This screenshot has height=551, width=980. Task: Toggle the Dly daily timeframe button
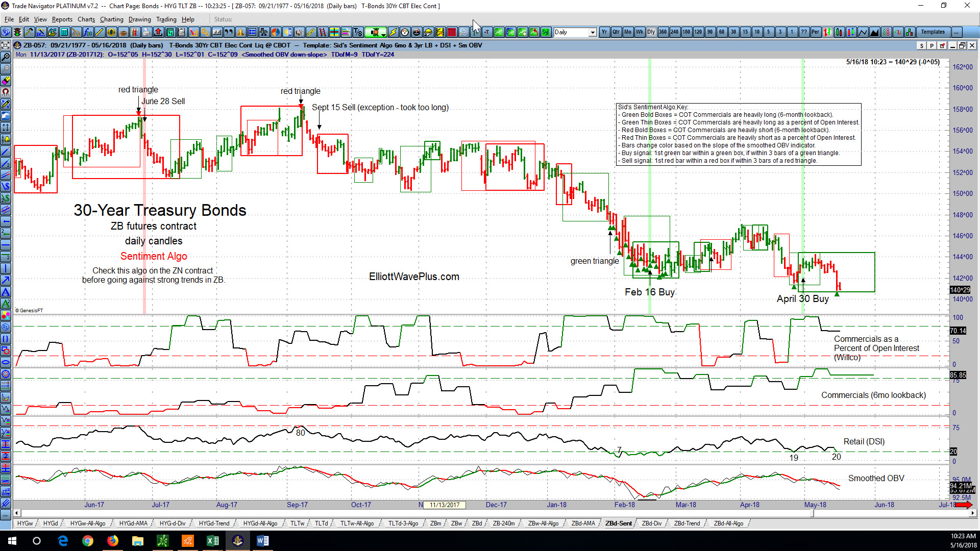651,32
